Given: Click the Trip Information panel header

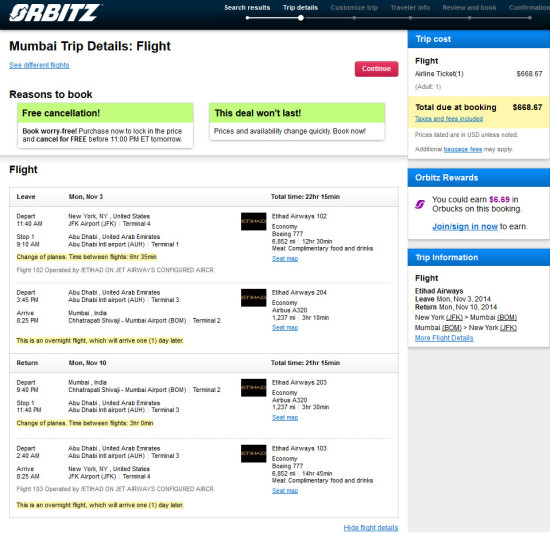Looking at the screenshot, I should point(479,257).
